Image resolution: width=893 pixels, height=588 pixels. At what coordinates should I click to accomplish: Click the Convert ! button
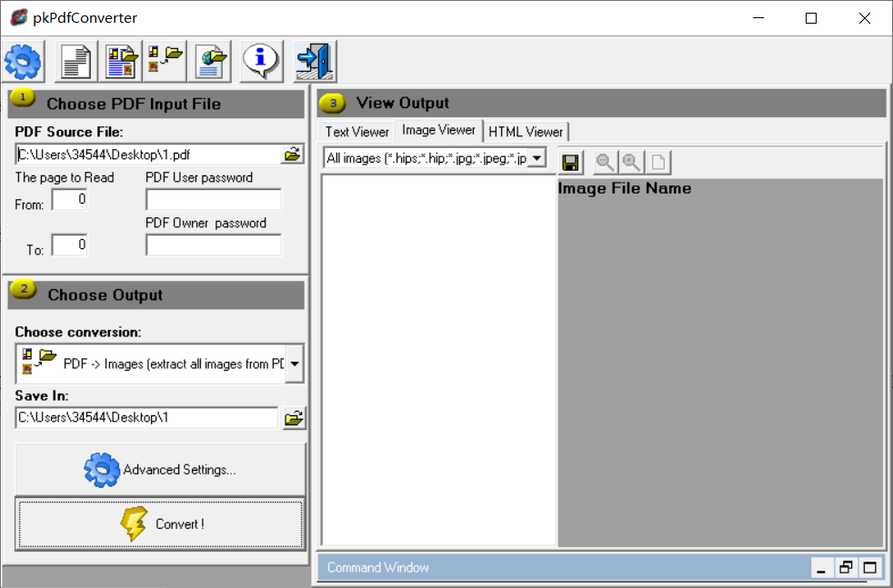[160, 523]
